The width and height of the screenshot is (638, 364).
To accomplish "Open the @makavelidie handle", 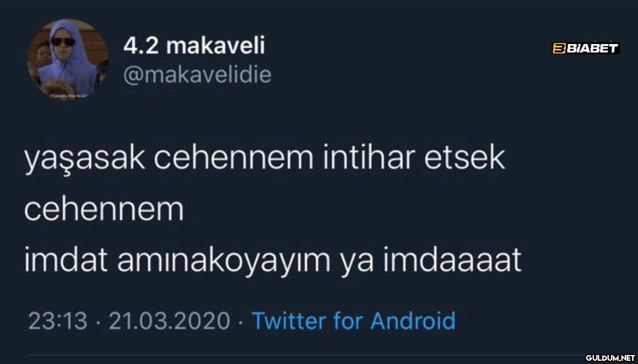I will coord(197,75).
